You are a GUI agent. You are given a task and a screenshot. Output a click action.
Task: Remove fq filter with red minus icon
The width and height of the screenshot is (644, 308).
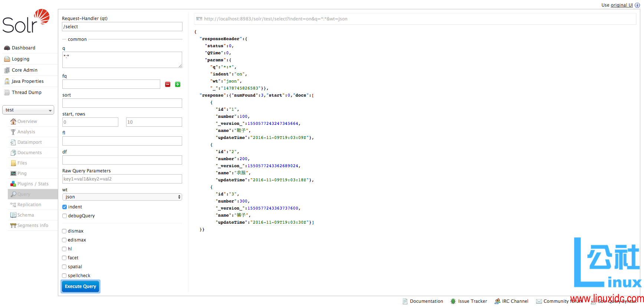[x=168, y=85]
